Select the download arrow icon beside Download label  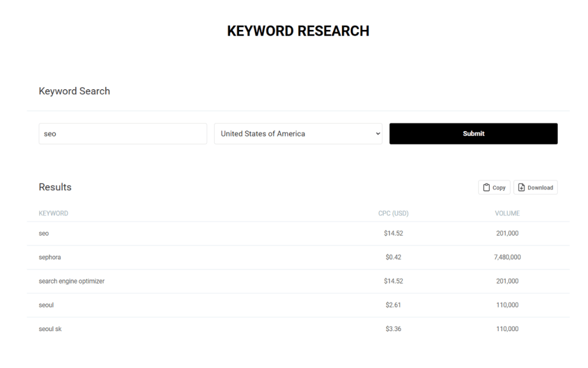pos(523,187)
